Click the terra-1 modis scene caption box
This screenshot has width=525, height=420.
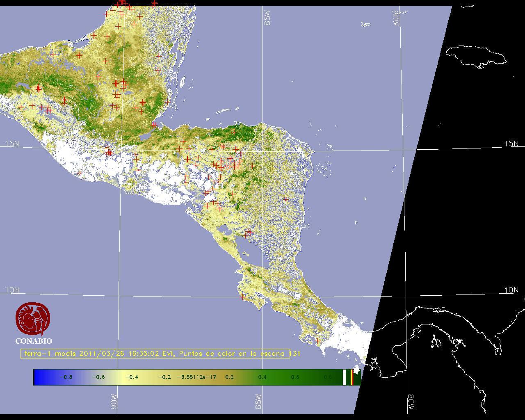click(x=155, y=354)
